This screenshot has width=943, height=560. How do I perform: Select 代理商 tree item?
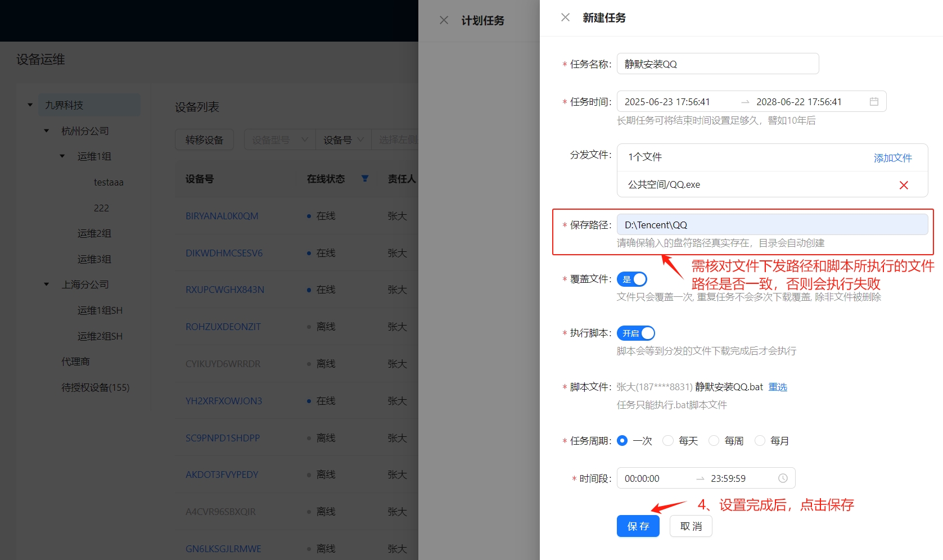pos(75,362)
